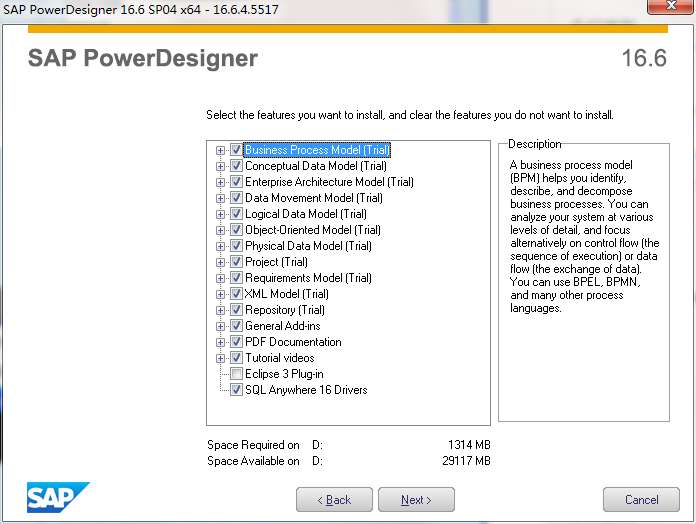Uncheck SQL Anywhere 16 Drivers checkbox

tap(236, 390)
